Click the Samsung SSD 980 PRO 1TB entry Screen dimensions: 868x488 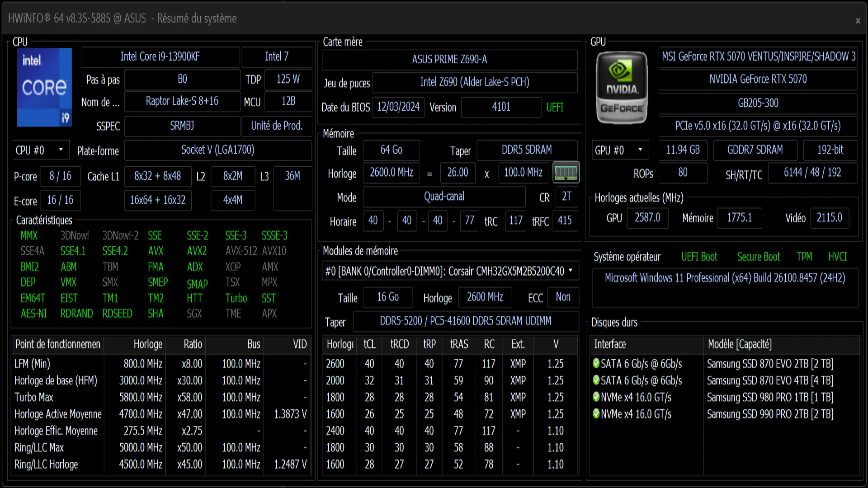point(770,397)
